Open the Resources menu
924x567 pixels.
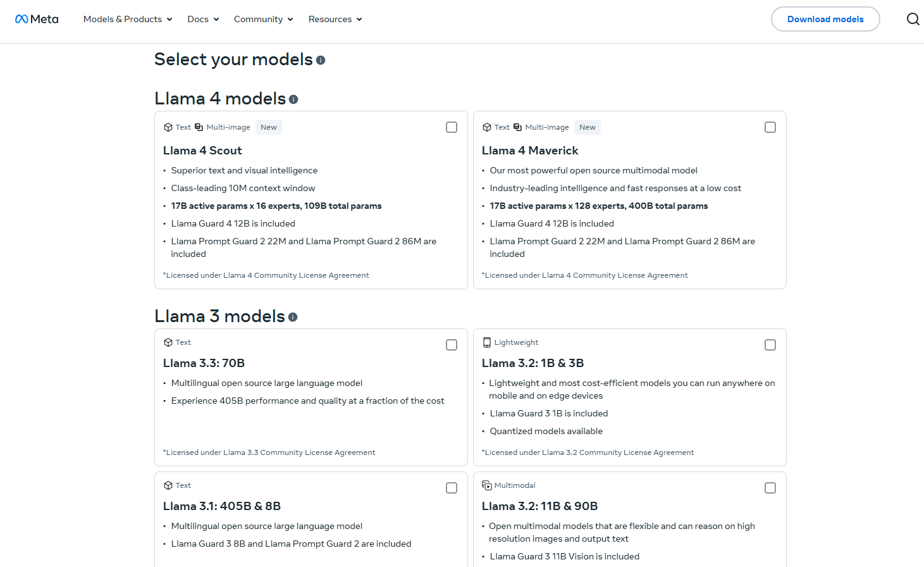(x=335, y=19)
